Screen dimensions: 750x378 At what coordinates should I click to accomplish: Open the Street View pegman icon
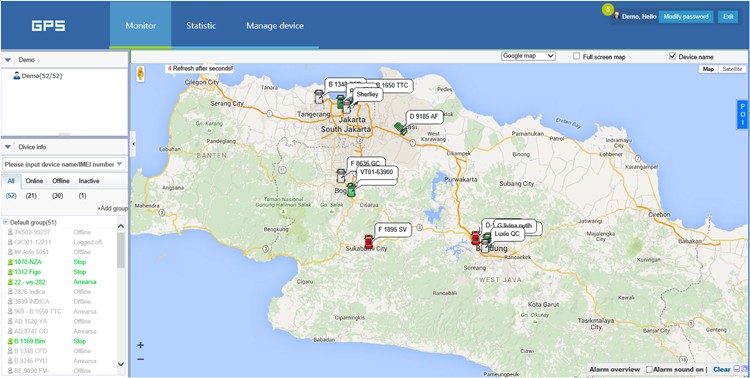(141, 74)
